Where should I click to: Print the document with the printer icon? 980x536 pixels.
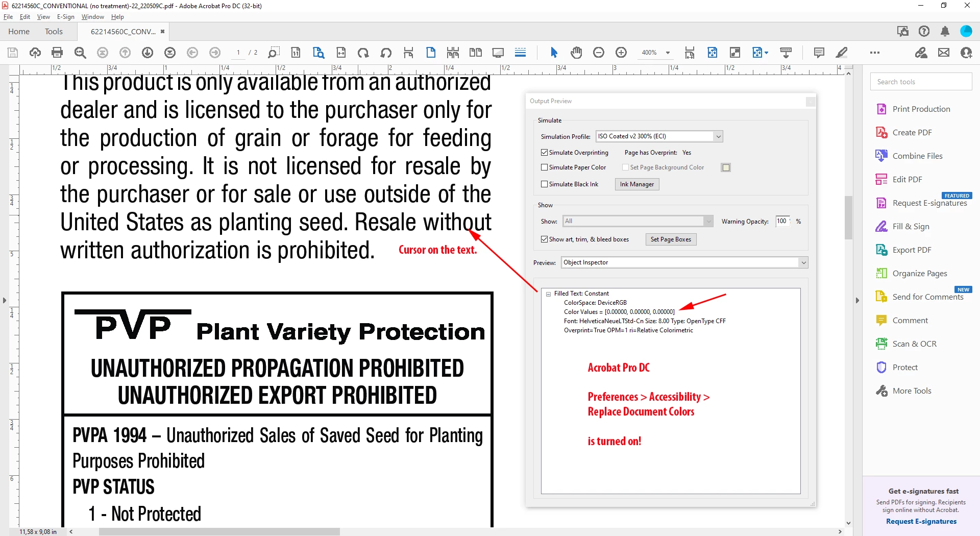(x=57, y=53)
